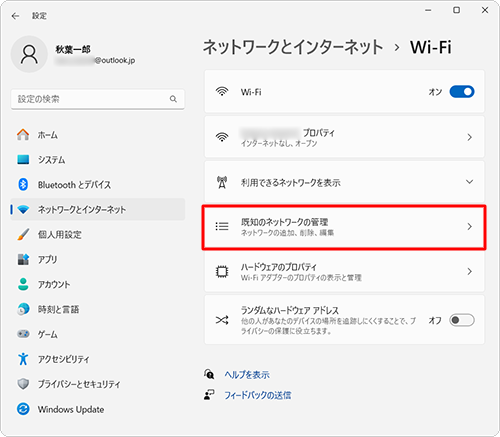Select ゲーム in the sidebar
The image size is (500, 437).
coord(98,334)
